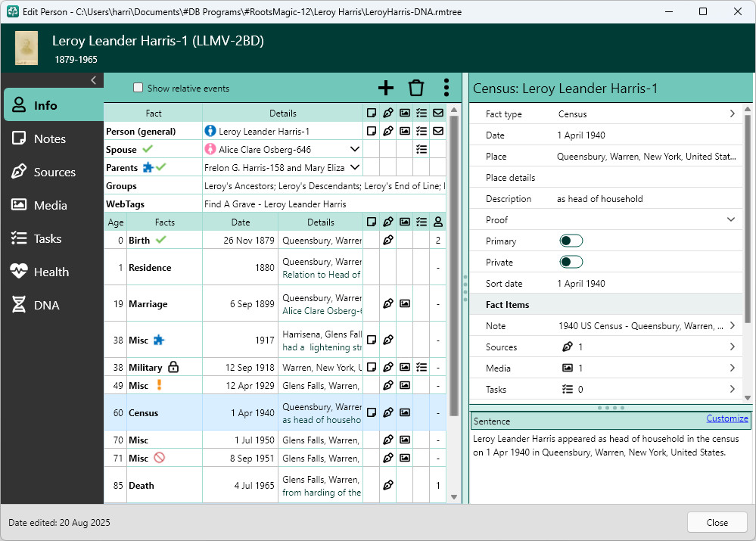
Task: Click the media icon for 1950 Misc row
Action: [405, 440]
